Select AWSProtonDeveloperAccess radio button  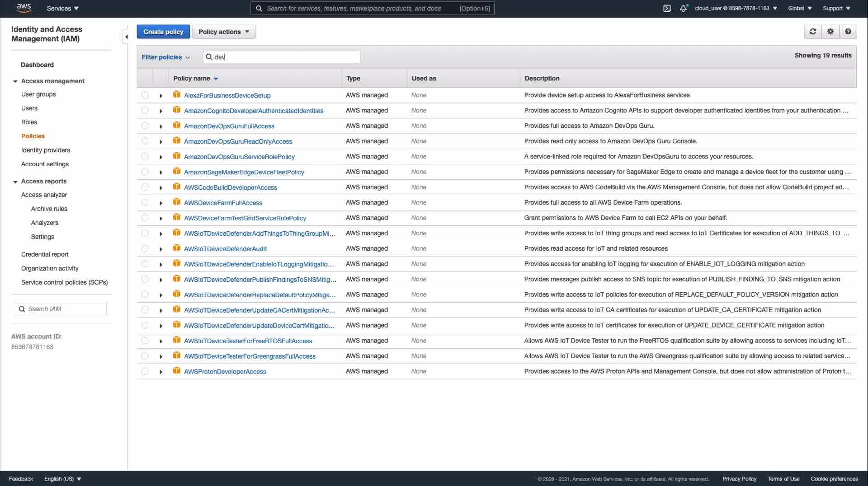tap(145, 371)
